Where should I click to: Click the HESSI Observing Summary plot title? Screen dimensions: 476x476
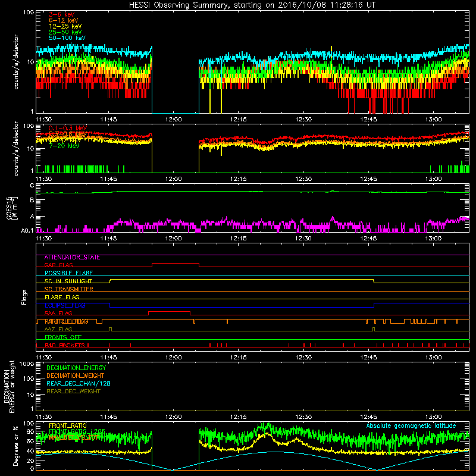(252, 5)
